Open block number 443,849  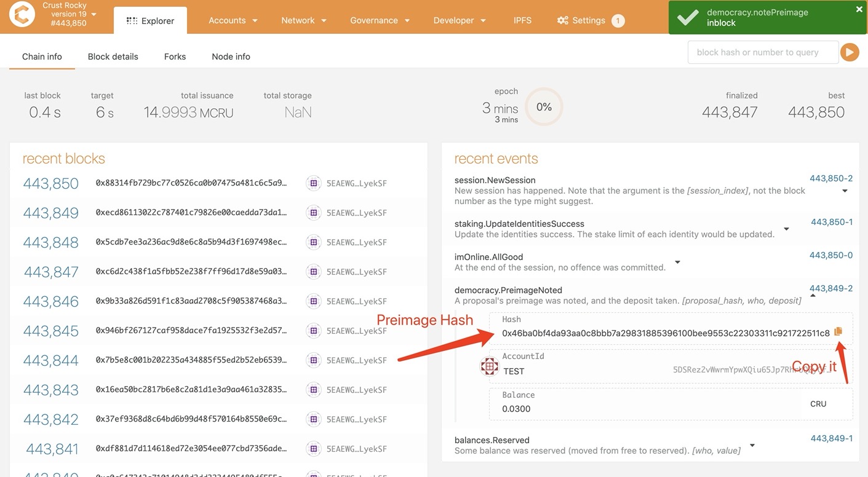tap(51, 213)
